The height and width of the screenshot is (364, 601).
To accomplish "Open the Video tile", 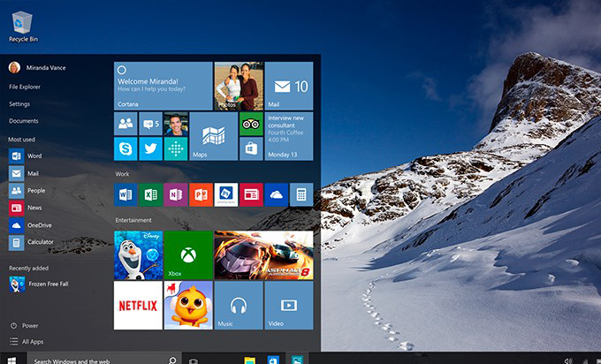I will [289, 306].
